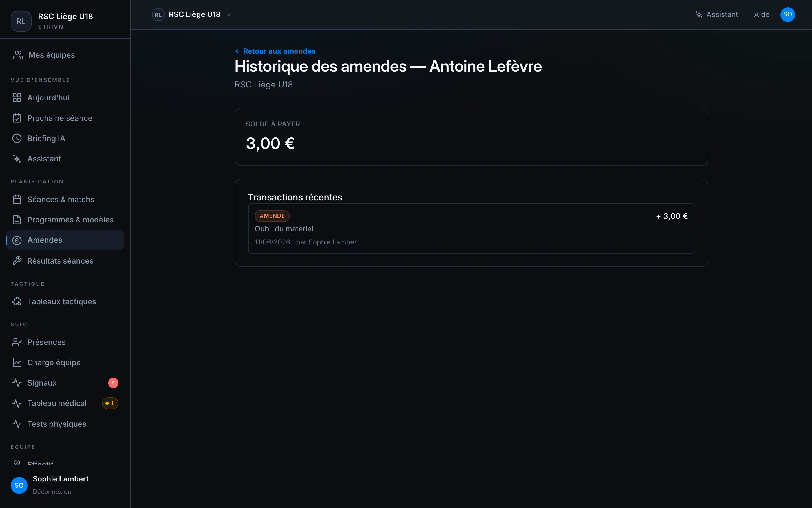Click the sidebar Assistant sparkle icon
Screen dimensions: 812x508
tap(17, 159)
